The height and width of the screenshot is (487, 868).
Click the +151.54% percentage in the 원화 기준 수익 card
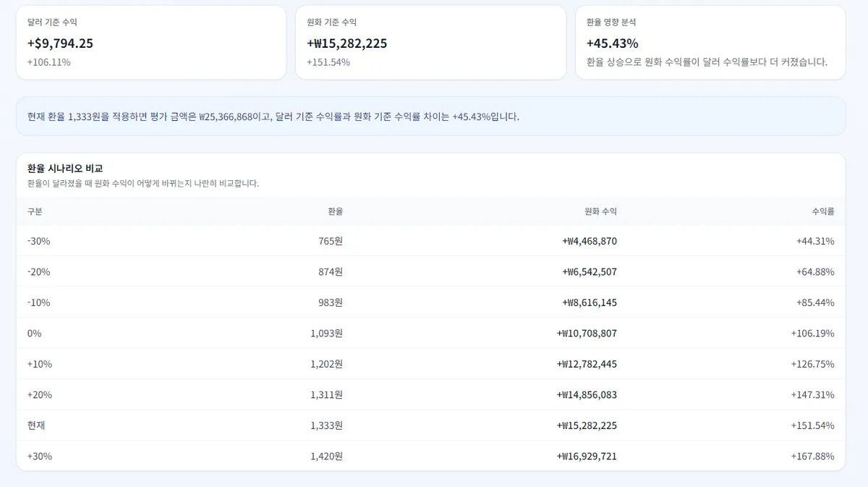click(x=328, y=62)
